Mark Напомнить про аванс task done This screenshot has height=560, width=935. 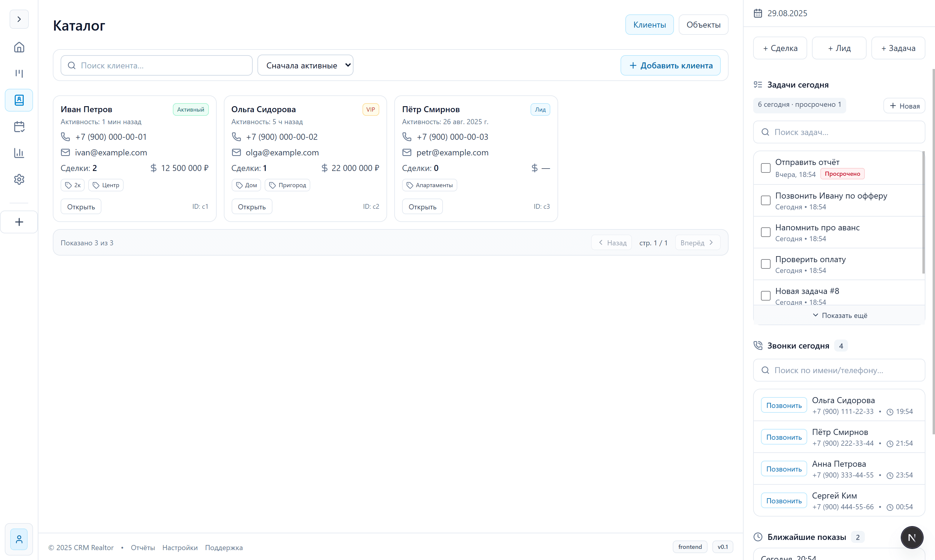point(765,232)
